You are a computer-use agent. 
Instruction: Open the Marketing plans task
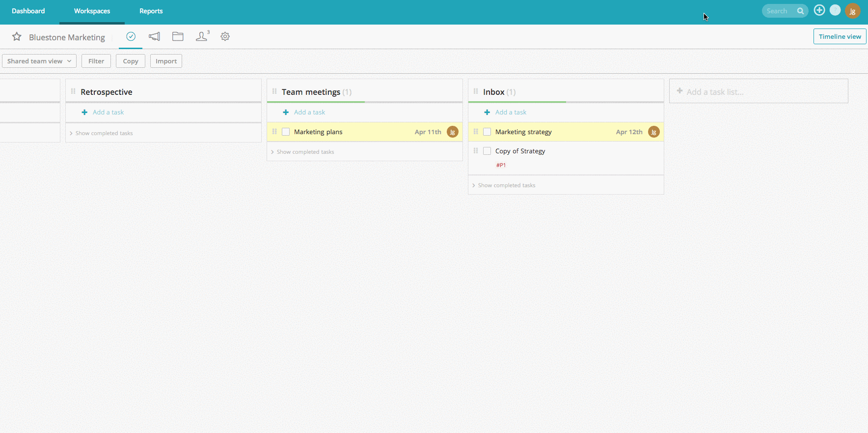(318, 132)
